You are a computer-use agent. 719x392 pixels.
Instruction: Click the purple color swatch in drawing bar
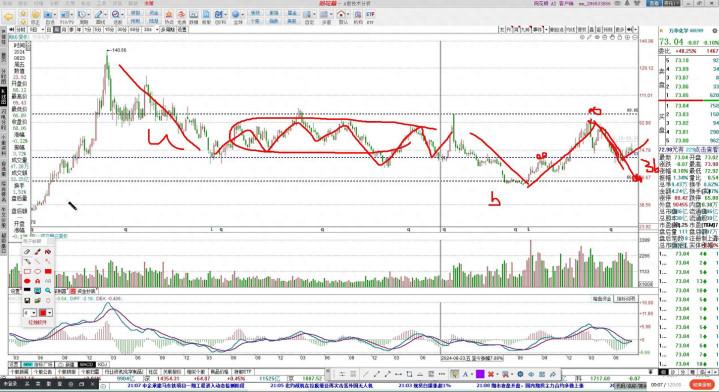[480, 374]
